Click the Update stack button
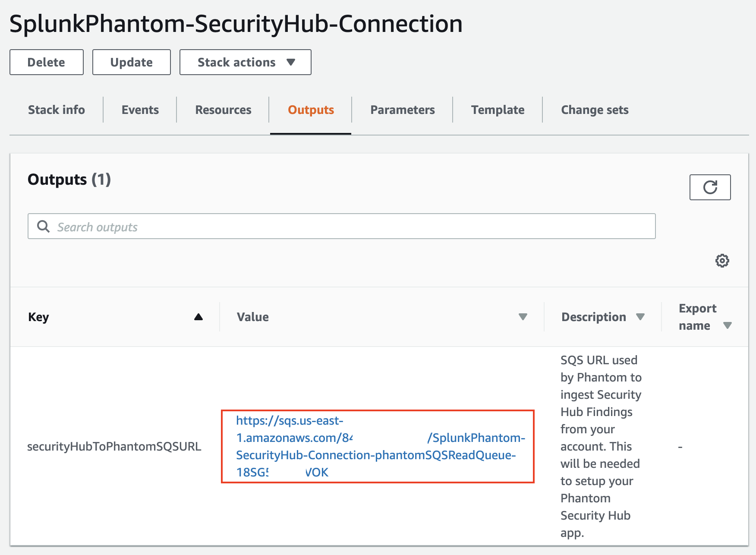The height and width of the screenshot is (555, 756). click(131, 62)
